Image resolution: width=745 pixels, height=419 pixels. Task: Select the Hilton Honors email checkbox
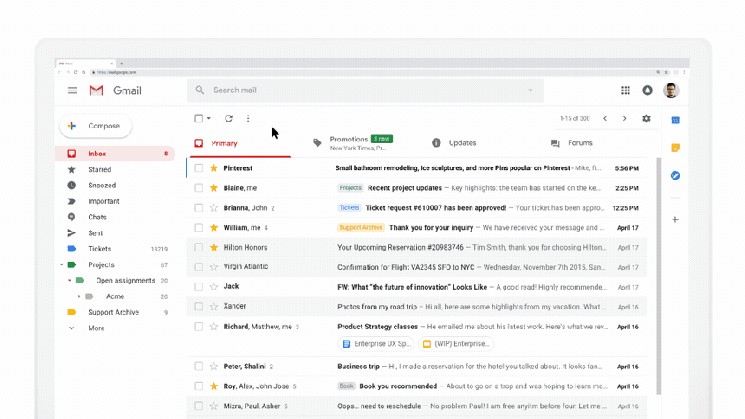(199, 247)
